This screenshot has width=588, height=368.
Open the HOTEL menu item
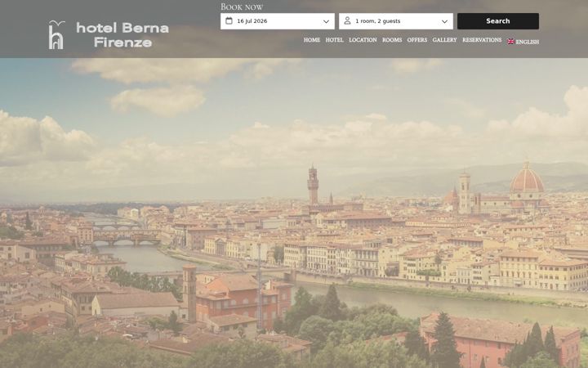click(334, 40)
